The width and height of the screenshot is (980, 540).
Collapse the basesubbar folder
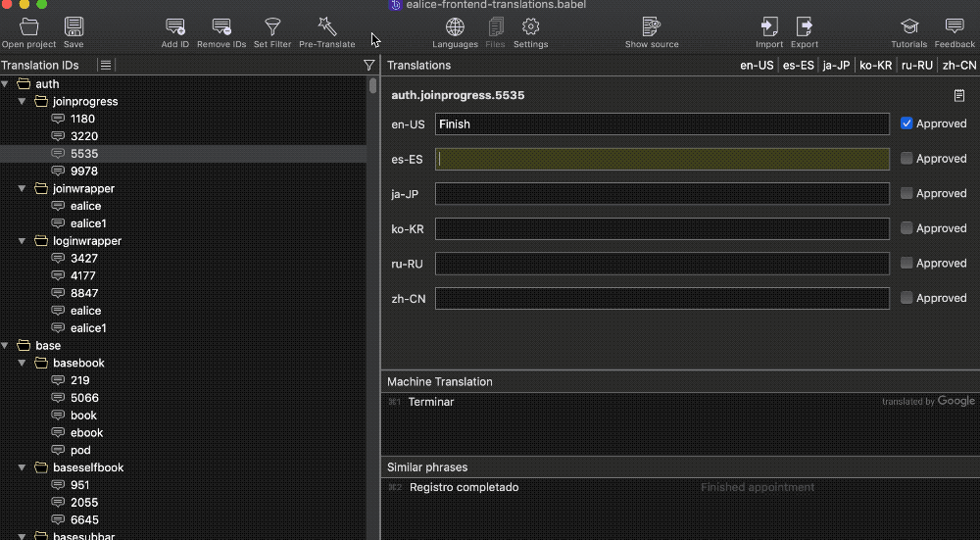point(22,536)
